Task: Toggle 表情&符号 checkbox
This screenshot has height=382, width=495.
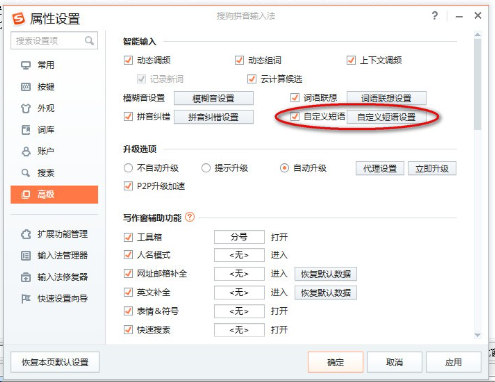Action: (x=128, y=311)
